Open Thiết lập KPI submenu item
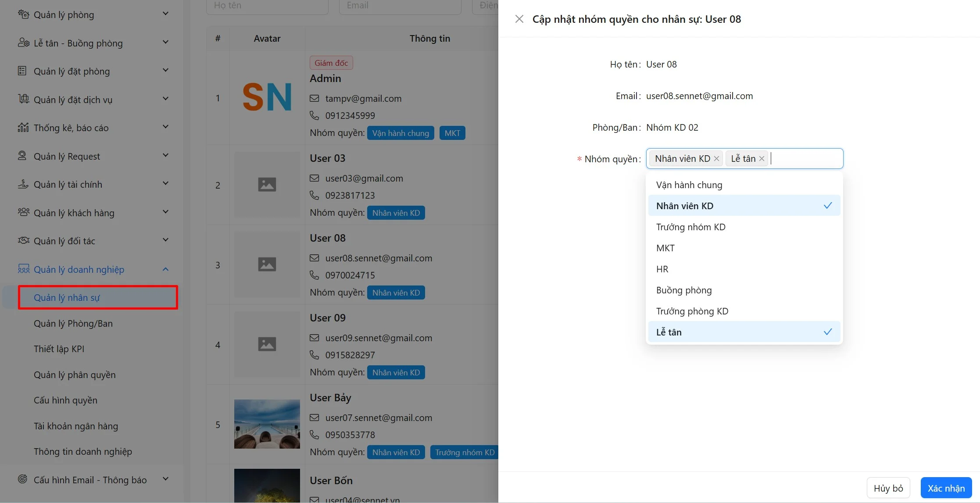The width and height of the screenshot is (980, 503). (x=59, y=349)
